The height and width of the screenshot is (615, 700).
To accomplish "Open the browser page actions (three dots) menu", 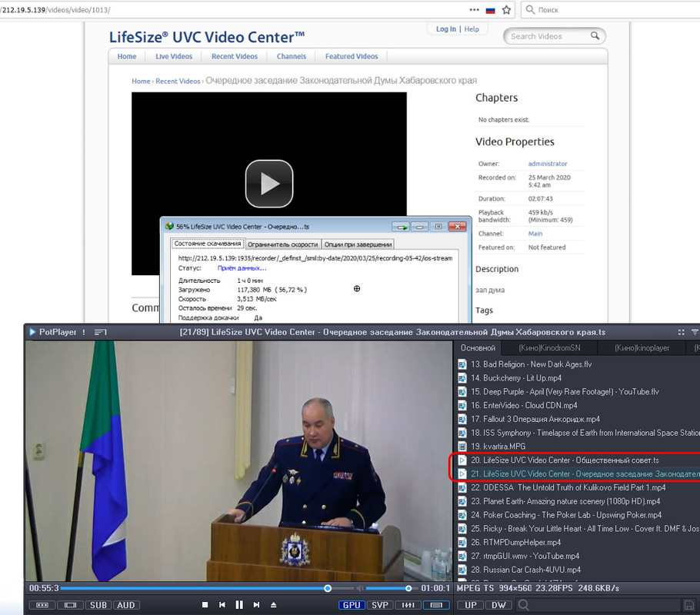I will (474, 10).
